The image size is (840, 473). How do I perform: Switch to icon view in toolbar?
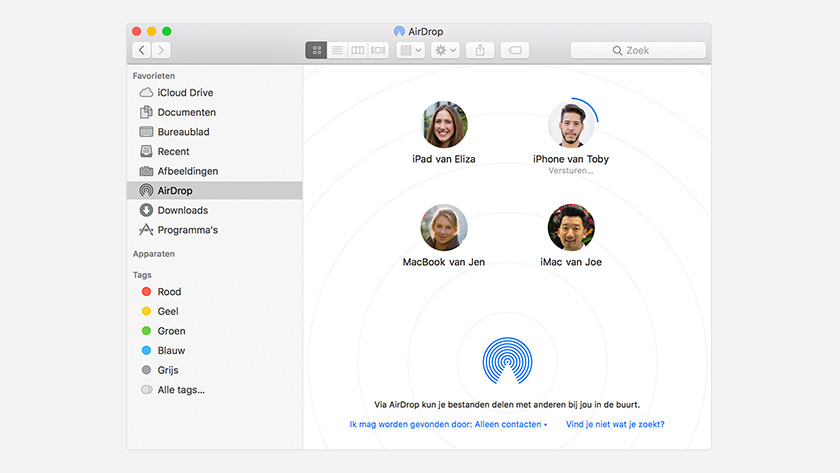click(316, 50)
